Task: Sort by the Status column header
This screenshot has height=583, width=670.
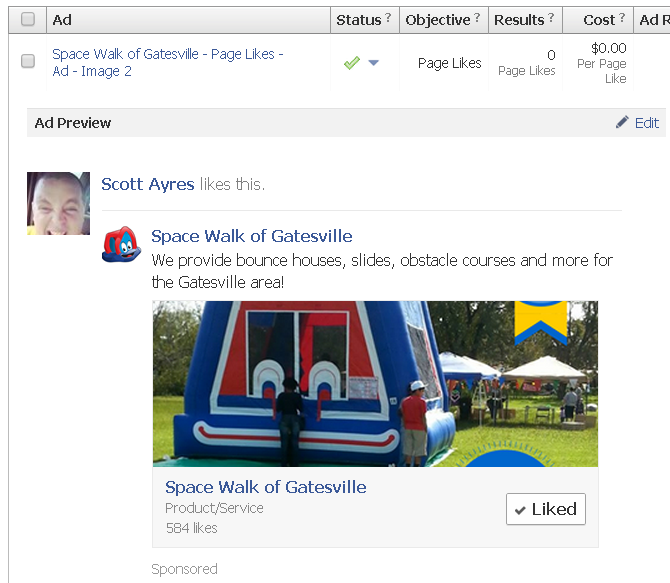Action: [364, 20]
